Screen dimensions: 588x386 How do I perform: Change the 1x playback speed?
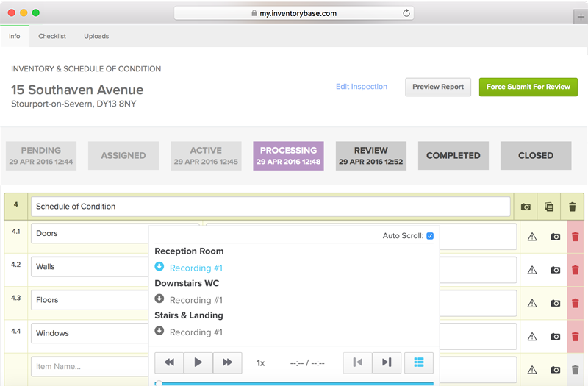tap(261, 363)
